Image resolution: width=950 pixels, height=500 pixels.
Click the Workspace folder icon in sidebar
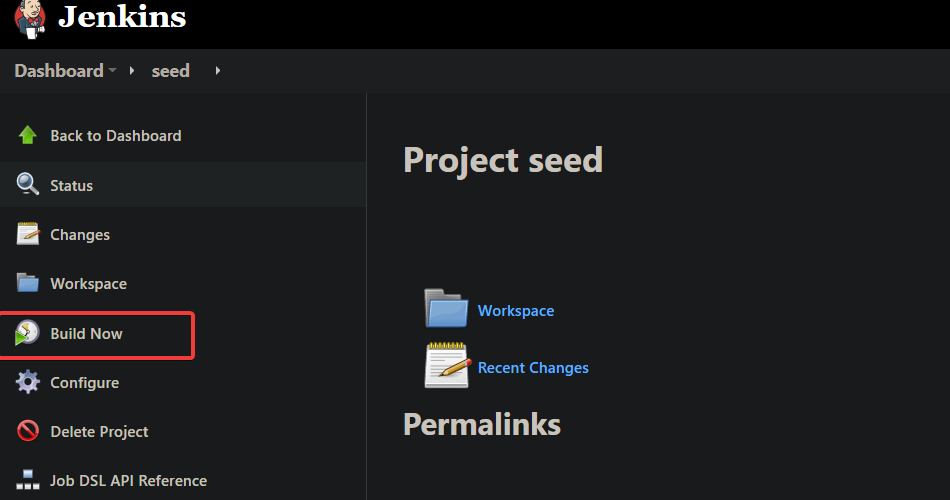(x=28, y=282)
